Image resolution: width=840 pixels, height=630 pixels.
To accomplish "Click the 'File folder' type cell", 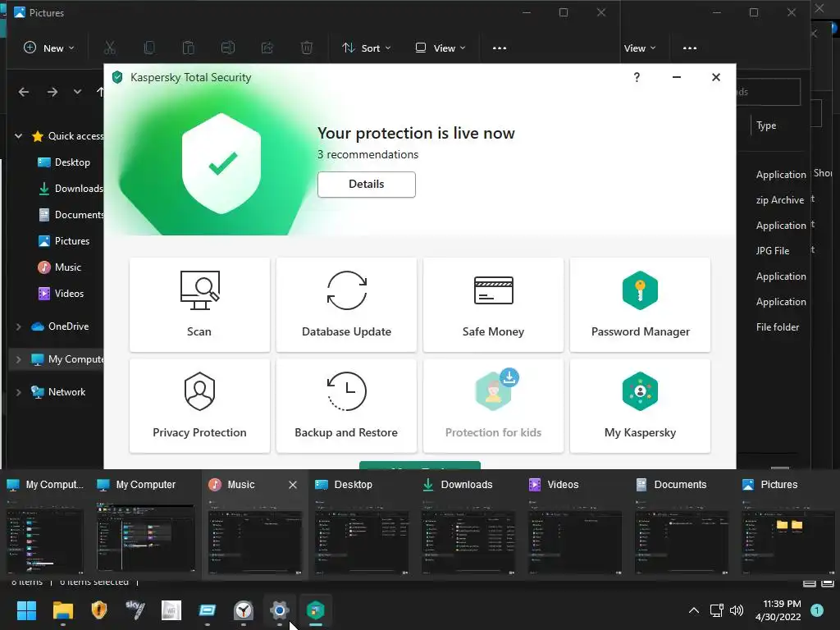I will pos(778,326).
